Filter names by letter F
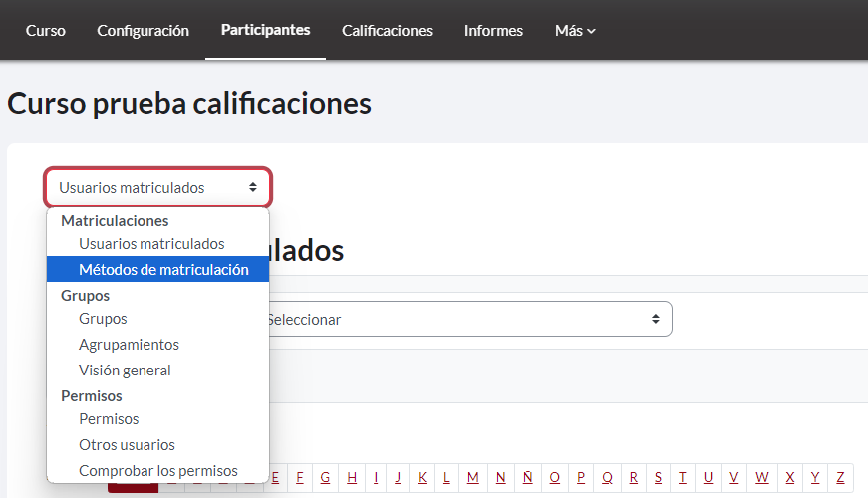This screenshot has width=868, height=498. 300,477
